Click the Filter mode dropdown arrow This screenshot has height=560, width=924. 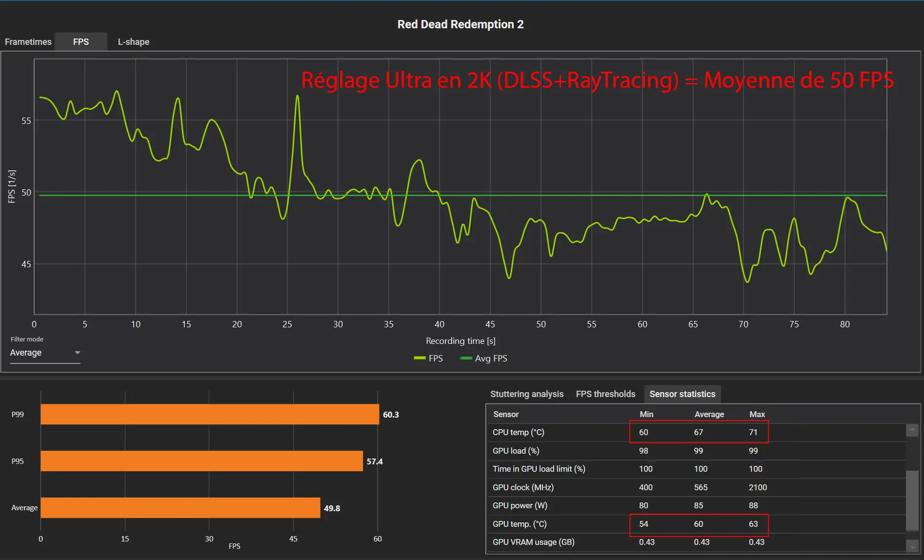(x=77, y=353)
